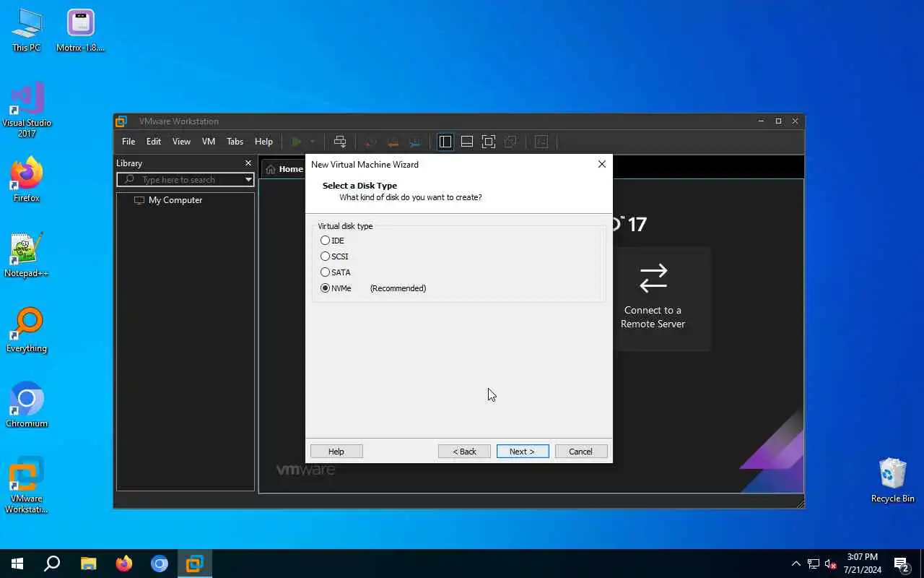The width and height of the screenshot is (924, 578).
Task: Click the Revert Snapshot toolbar icon
Action: point(393,142)
